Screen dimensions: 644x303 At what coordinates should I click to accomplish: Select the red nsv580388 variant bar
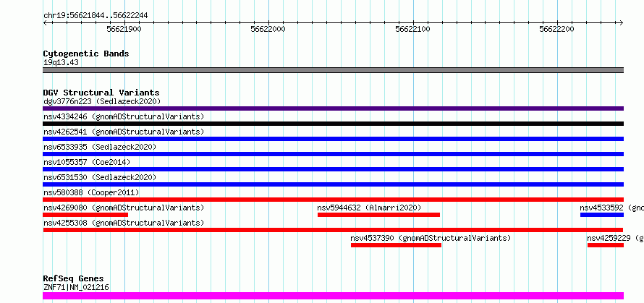(x=333, y=200)
